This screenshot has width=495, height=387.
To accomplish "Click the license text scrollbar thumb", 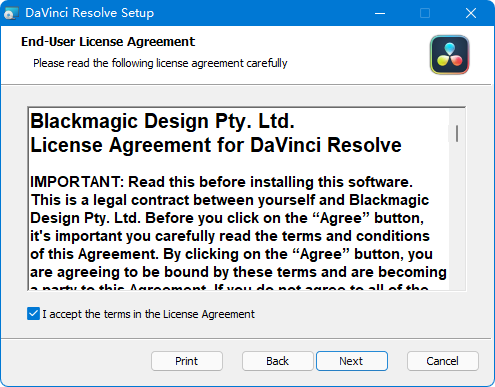I will (457, 133).
